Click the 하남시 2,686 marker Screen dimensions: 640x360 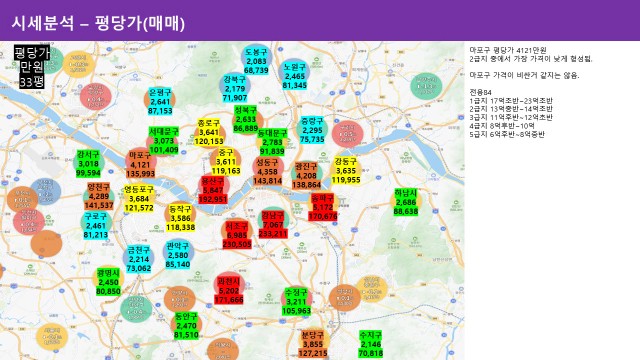[x=406, y=202]
